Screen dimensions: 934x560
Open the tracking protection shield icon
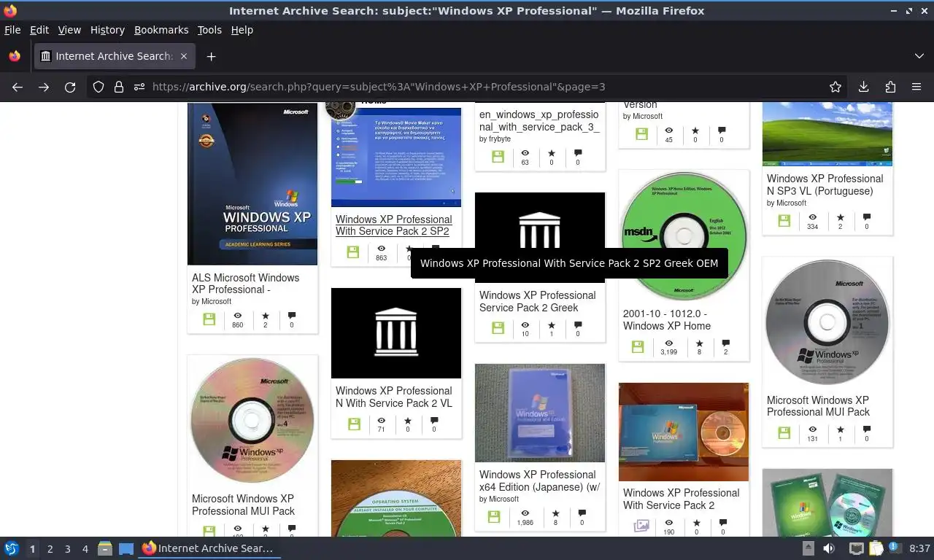click(x=99, y=87)
